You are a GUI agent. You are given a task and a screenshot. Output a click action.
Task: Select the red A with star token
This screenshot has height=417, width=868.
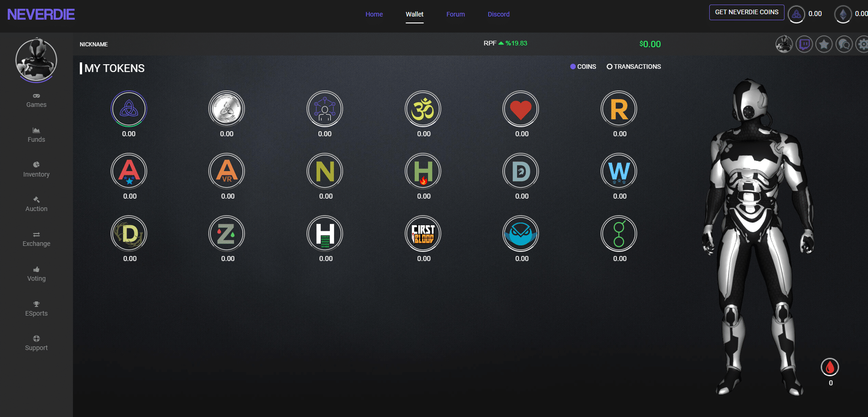pos(129,171)
